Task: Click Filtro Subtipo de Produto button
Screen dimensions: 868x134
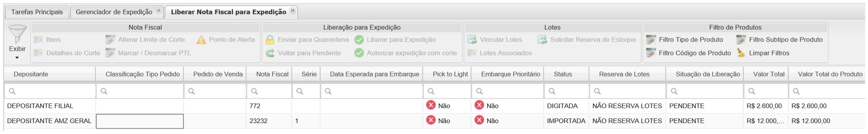Action: click(x=785, y=40)
